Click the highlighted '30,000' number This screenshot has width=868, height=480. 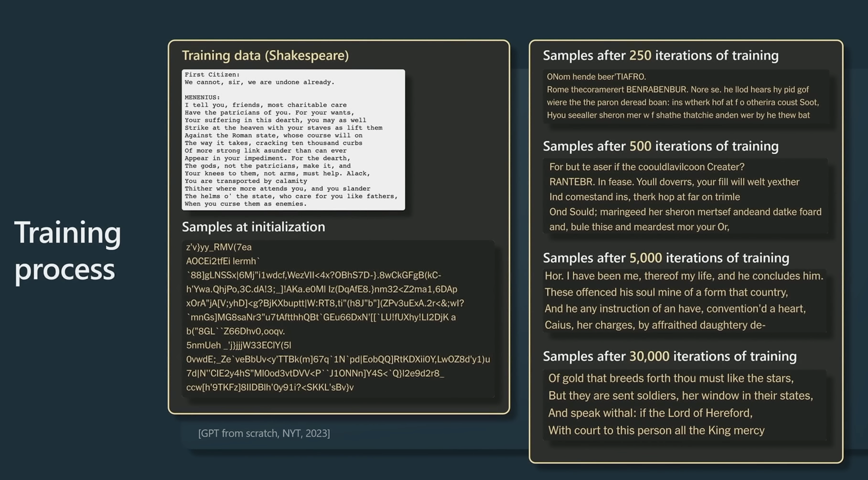(649, 357)
